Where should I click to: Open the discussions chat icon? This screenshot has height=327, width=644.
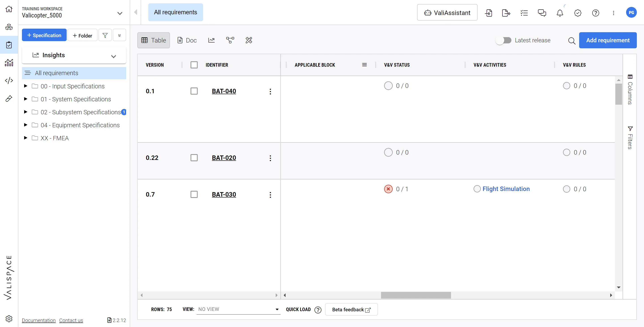542,13
